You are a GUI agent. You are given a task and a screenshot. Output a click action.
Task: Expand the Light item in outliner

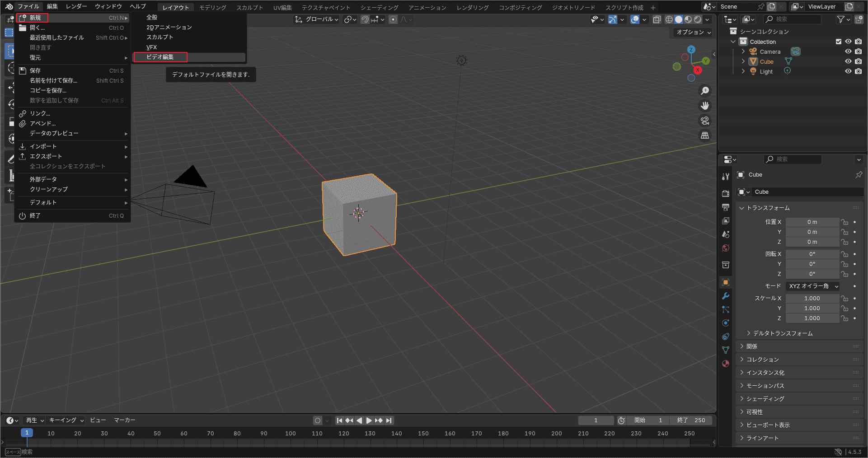[743, 71]
